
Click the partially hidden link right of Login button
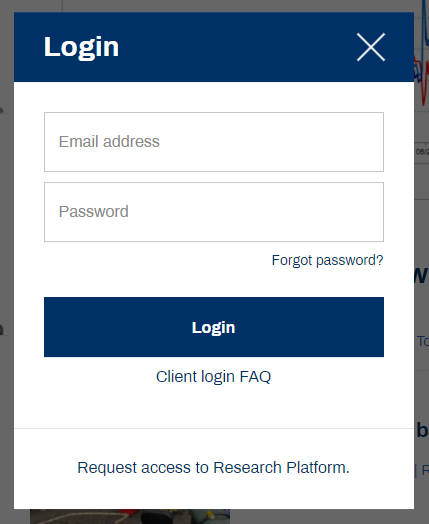point(423,341)
